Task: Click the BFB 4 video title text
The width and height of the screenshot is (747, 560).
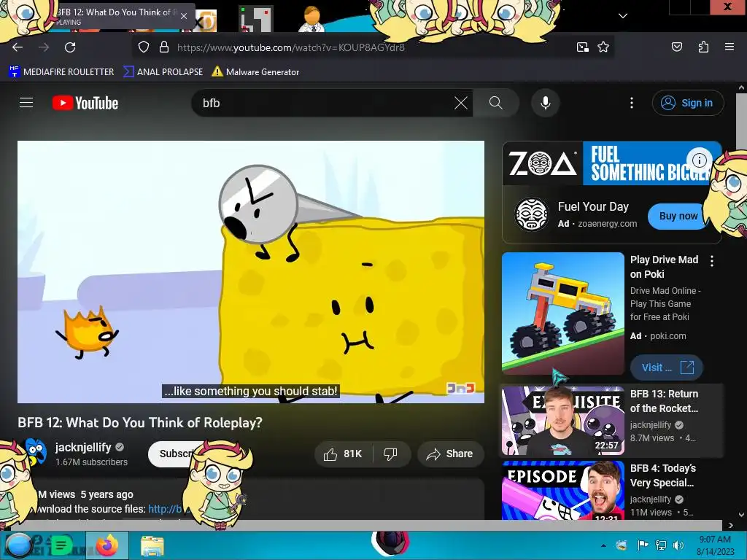Action: coord(662,475)
